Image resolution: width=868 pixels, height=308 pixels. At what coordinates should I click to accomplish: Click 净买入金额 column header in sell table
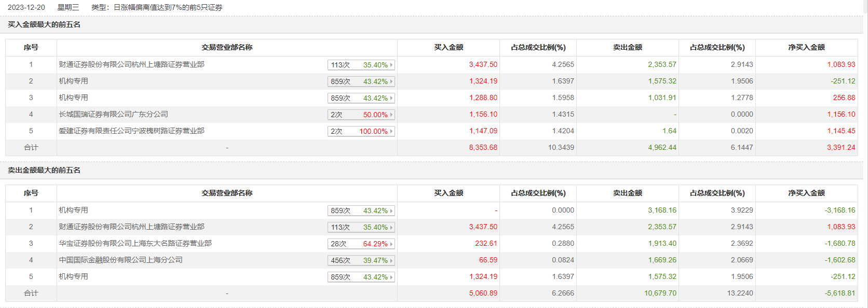(x=806, y=193)
